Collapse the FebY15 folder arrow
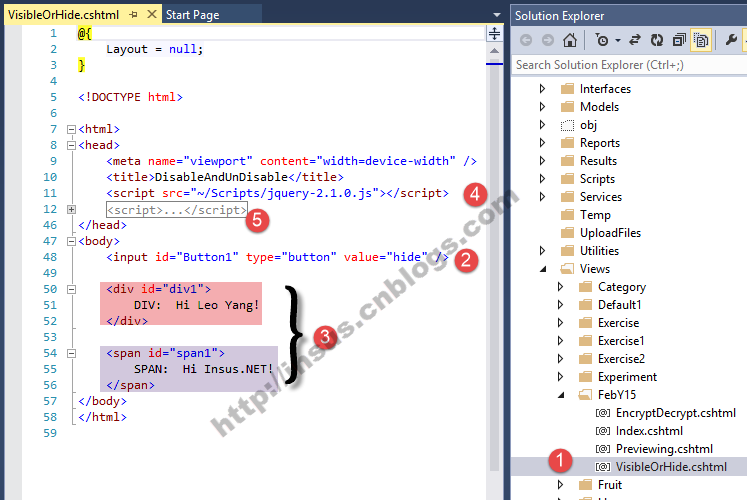The width and height of the screenshot is (747, 500). click(561, 395)
